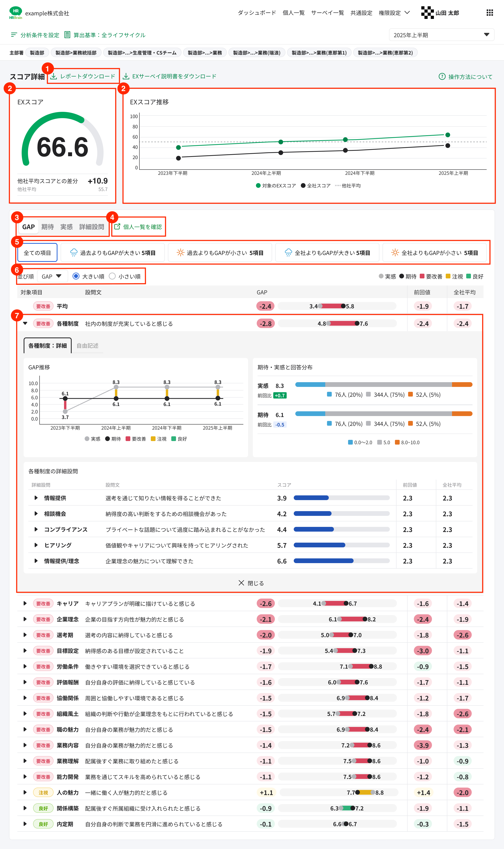The height and width of the screenshot is (849, 504).
Task: Click the 製造部>業務統括部 department chip
Action: 76,53
